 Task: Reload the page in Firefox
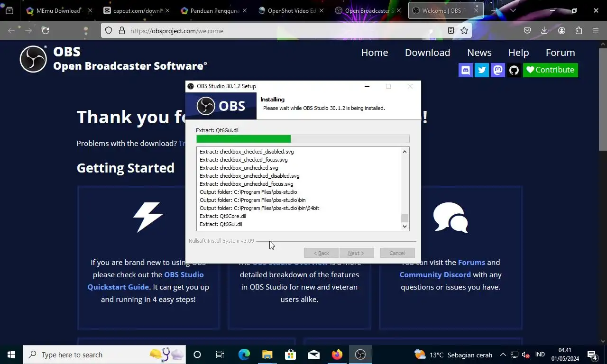click(46, 31)
